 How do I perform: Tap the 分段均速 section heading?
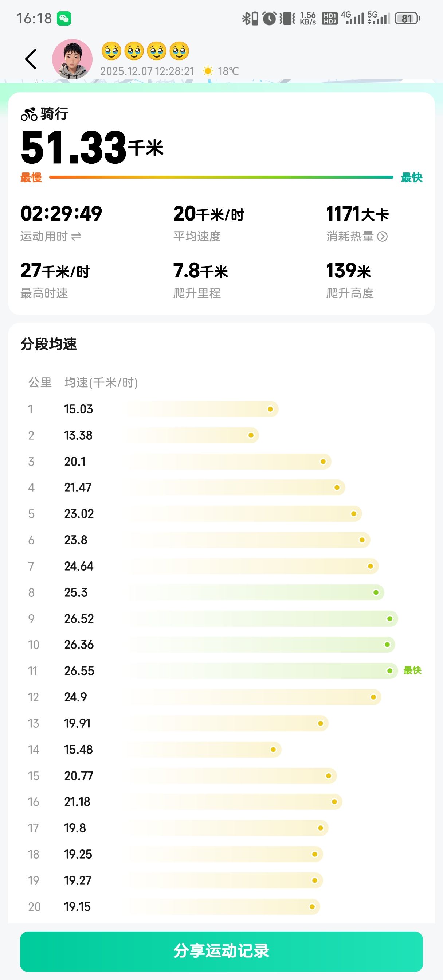pos(49,344)
